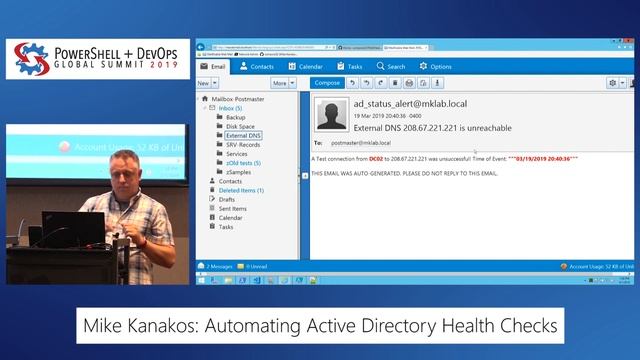
Task: Click the browser back button
Action: [x=200, y=47]
